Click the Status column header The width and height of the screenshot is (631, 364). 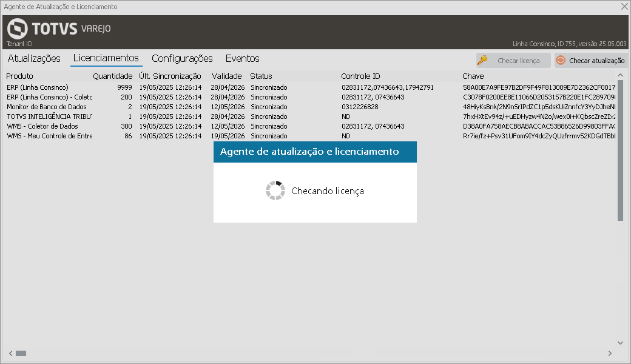point(261,76)
